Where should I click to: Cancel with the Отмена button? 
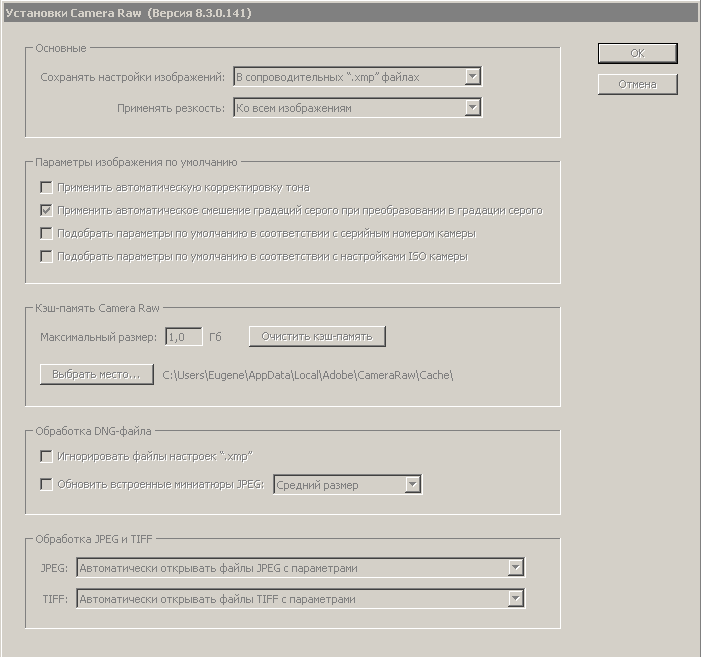pyautogui.click(x=638, y=84)
